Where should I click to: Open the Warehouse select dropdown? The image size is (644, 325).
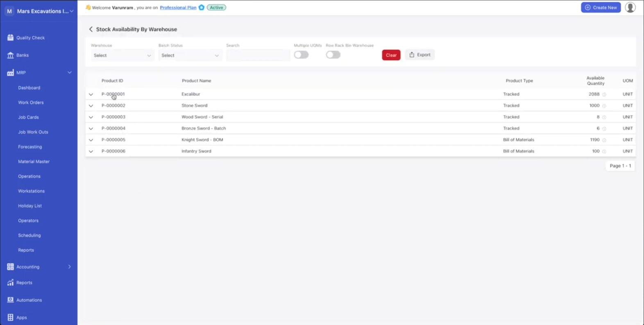click(122, 55)
